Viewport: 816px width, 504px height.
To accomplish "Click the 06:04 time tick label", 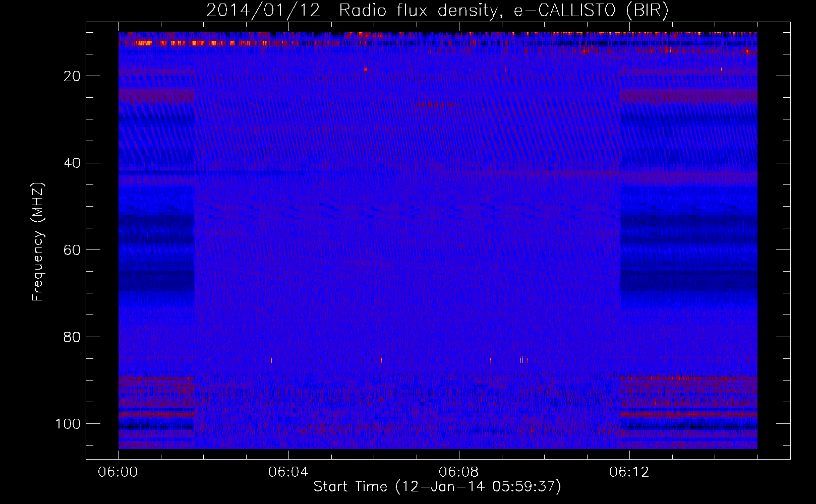I will point(288,472).
